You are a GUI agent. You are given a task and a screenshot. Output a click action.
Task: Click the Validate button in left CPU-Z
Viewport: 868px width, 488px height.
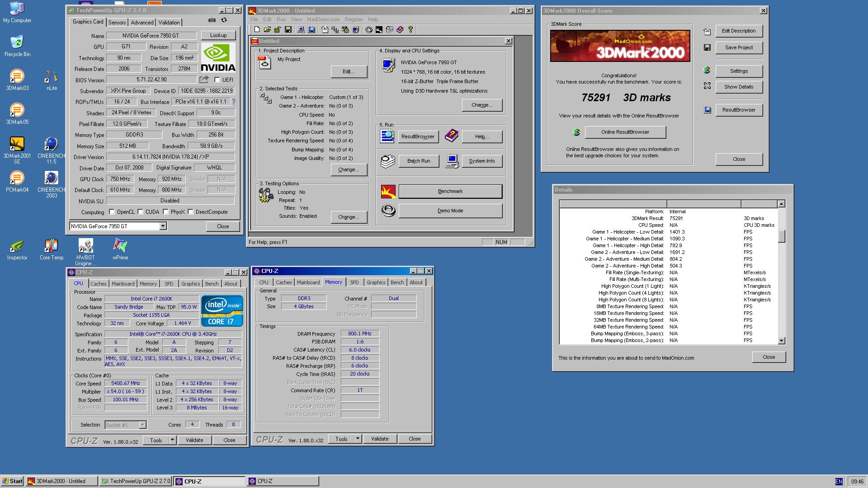194,440
